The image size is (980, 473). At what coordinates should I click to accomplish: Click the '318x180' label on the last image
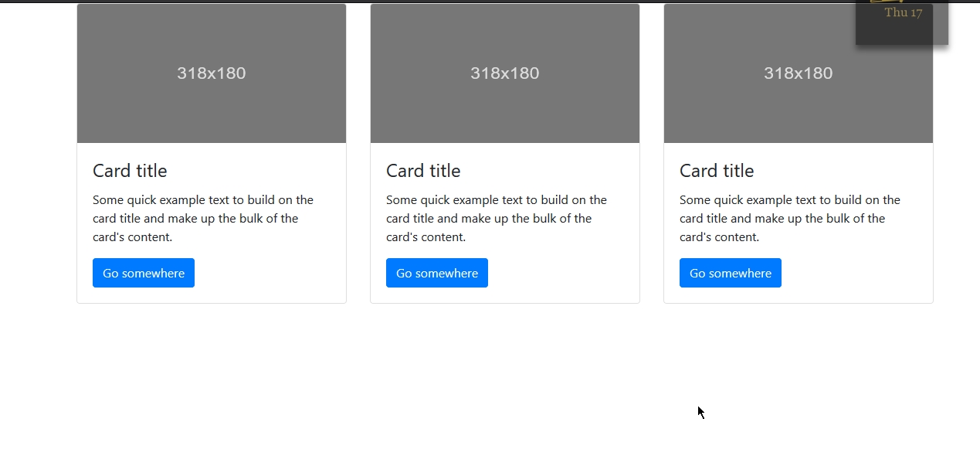click(799, 73)
